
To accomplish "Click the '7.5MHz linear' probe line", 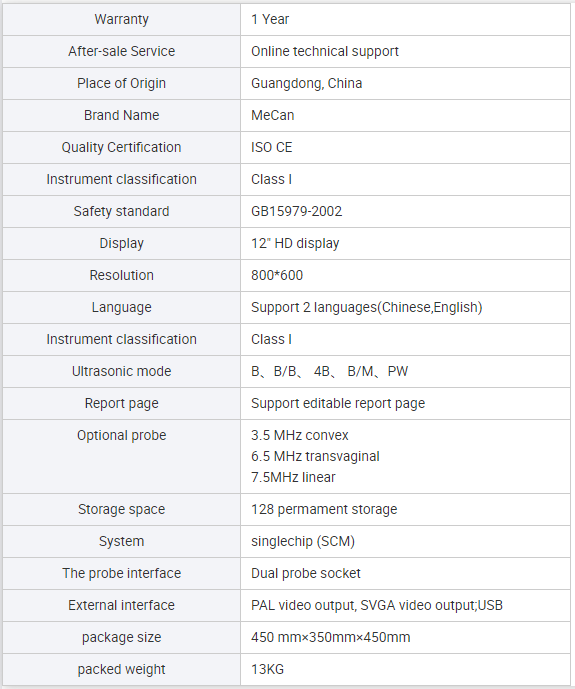I will tap(293, 477).
